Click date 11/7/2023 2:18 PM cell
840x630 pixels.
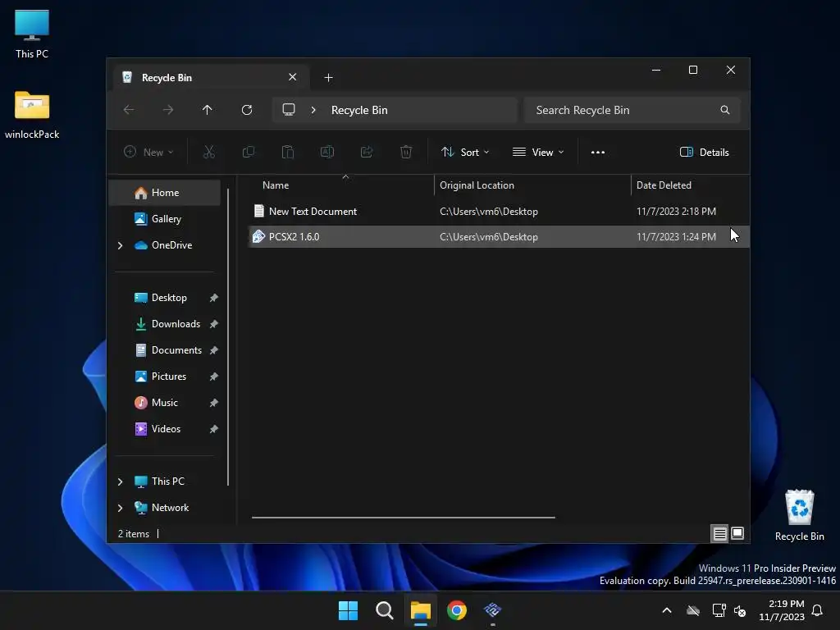676,212
